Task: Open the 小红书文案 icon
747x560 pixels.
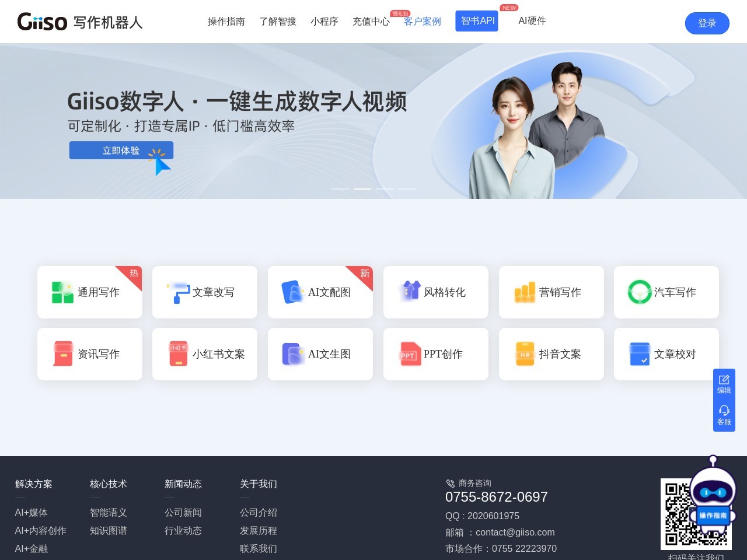Action: pyautogui.click(x=178, y=354)
